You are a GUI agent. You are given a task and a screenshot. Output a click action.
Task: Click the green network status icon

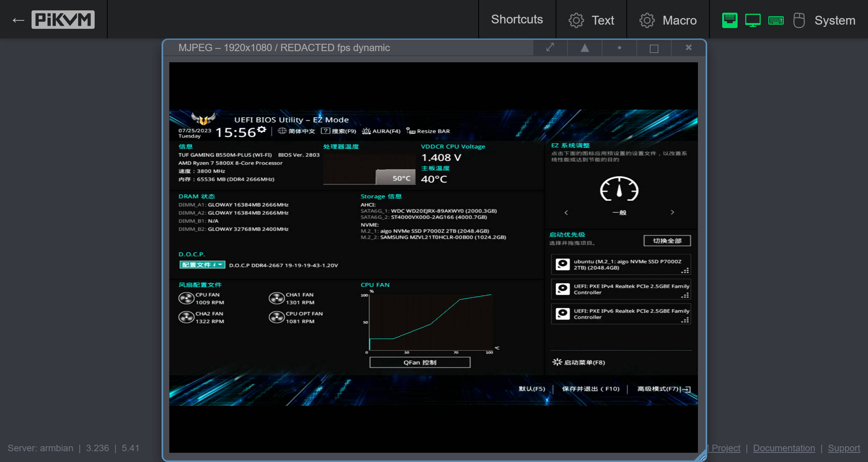tap(729, 20)
